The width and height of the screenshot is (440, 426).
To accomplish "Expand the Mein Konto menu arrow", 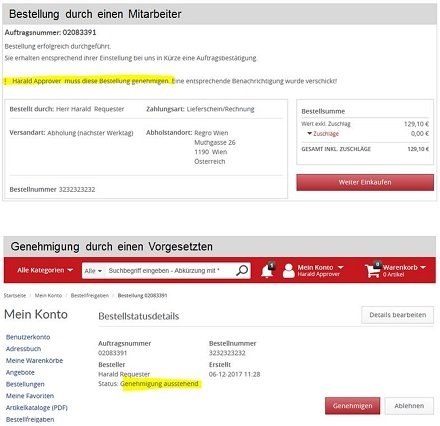I will coord(340,267).
